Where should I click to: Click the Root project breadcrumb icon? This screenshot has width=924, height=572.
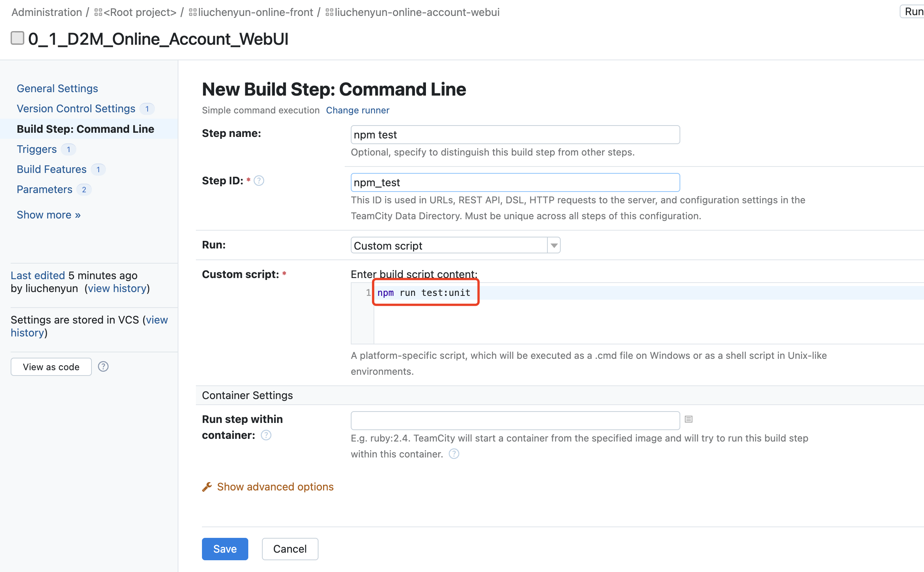click(98, 13)
